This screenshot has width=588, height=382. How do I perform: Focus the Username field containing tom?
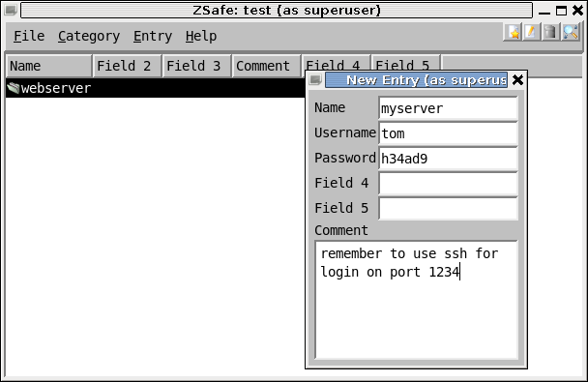(448, 133)
